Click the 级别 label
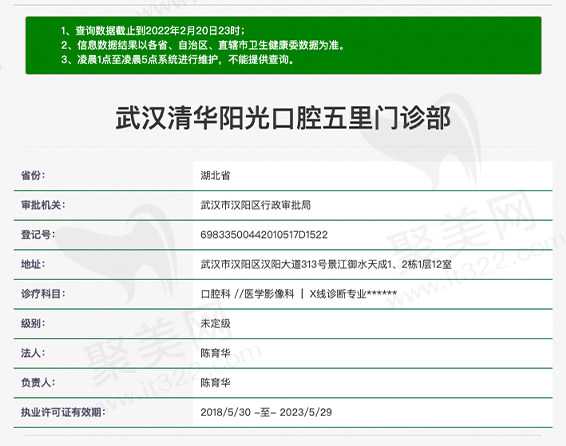 click(x=33, y=324)
